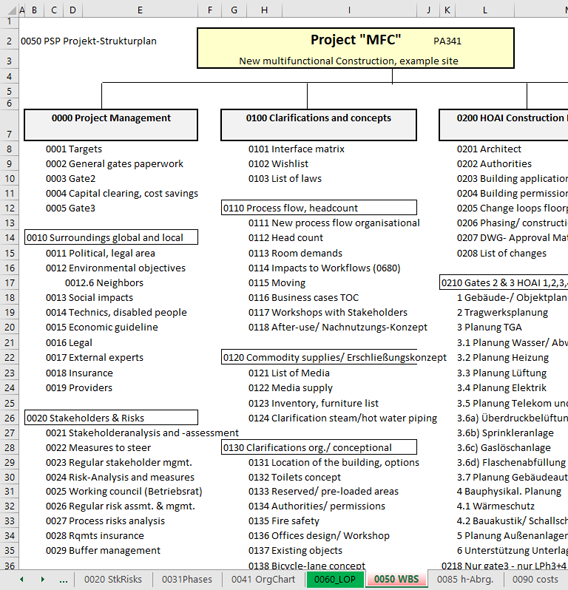Click 0124 Clarification steam/hot water piping
This screenshot has width=568, height=590.
[342, 418]
